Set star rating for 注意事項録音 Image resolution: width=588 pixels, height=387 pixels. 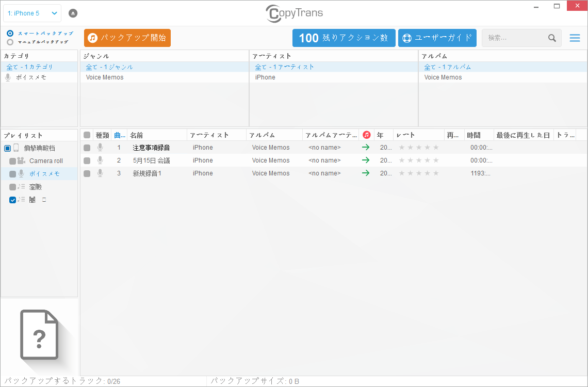pos(419,148)
